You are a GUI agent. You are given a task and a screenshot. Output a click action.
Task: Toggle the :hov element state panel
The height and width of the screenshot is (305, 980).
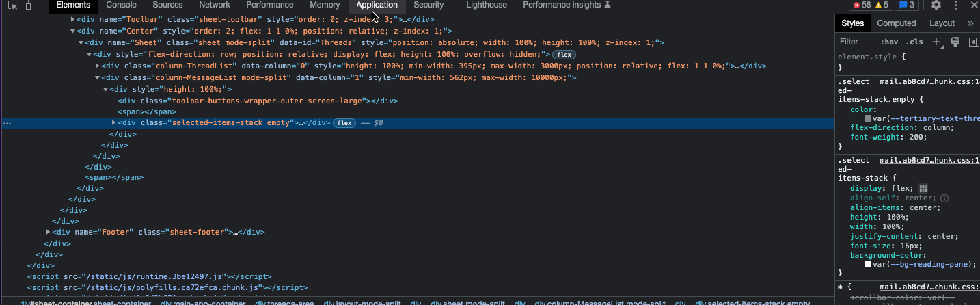[889, 42]
